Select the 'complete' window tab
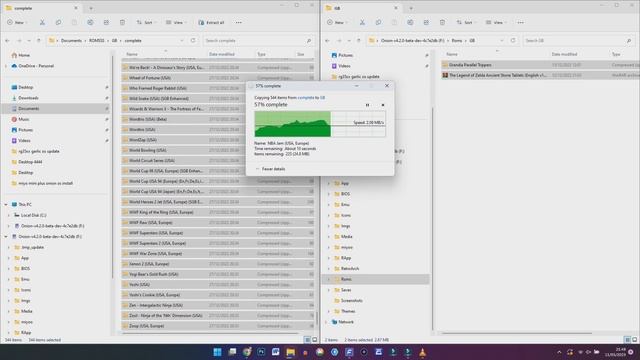Image resolution: width=640 pixels, height=360 pixels. 41,8
